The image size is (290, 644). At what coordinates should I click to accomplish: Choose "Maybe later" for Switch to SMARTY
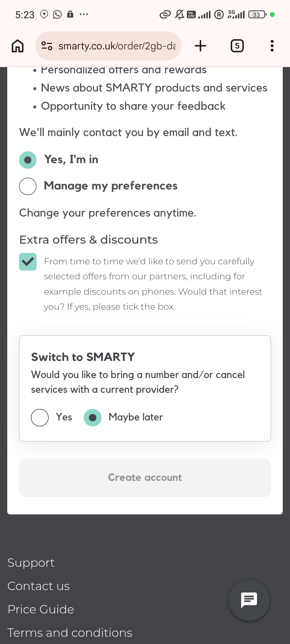tap(93, 418)
